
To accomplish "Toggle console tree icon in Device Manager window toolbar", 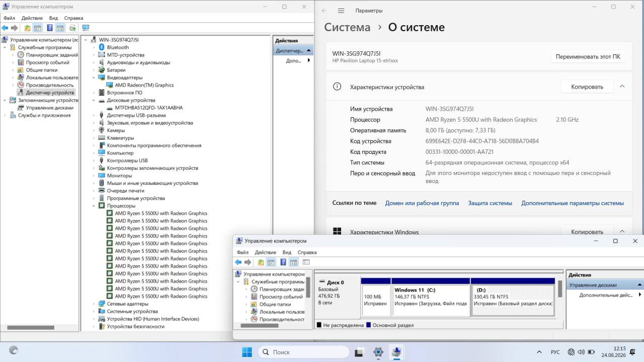I will 37,28.
